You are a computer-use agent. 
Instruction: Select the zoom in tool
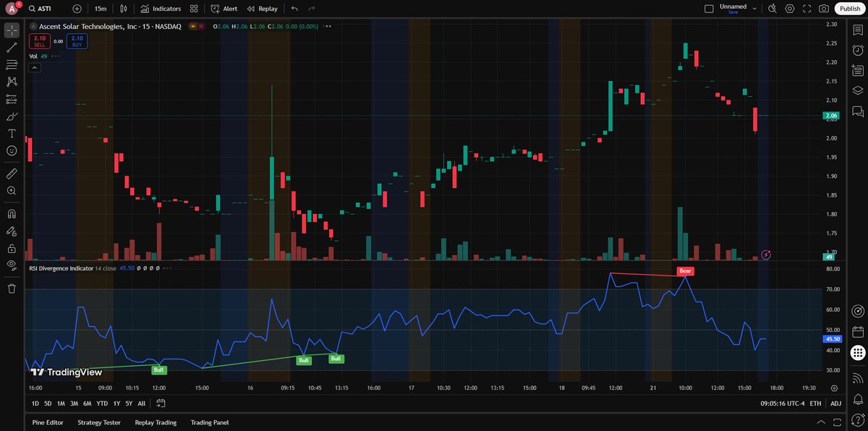click(12, 191)
